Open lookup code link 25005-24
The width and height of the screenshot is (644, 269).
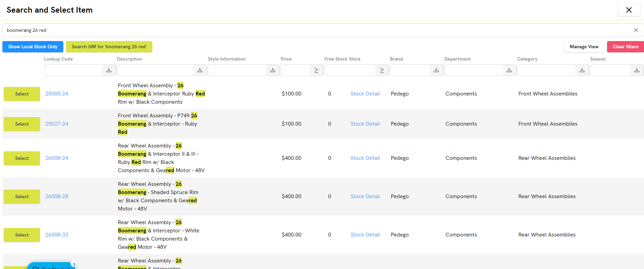[57, 94]
